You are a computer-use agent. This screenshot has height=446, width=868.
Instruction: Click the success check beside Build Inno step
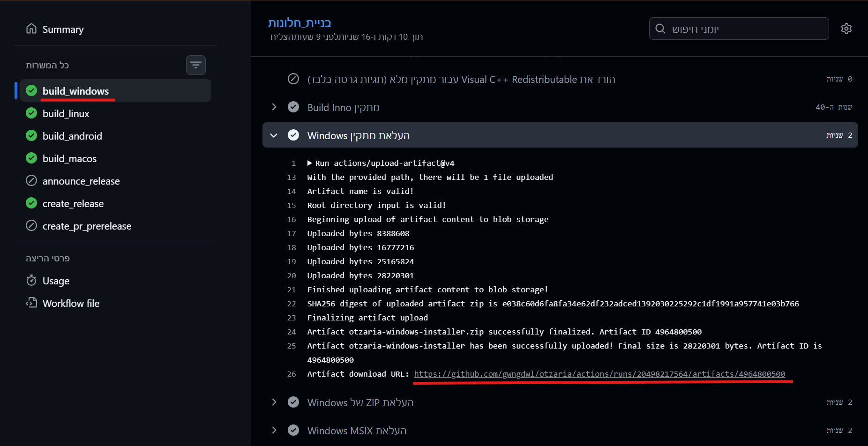[293, 107]
